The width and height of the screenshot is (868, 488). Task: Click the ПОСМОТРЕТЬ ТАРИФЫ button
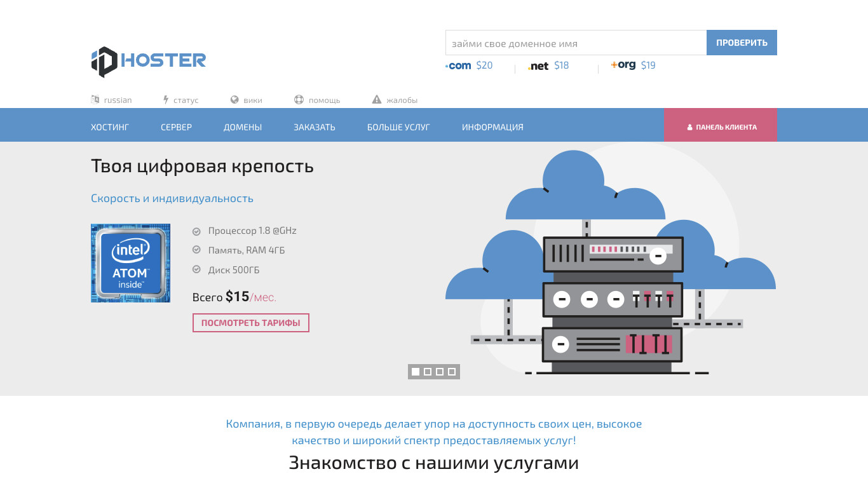pos(251,323)
